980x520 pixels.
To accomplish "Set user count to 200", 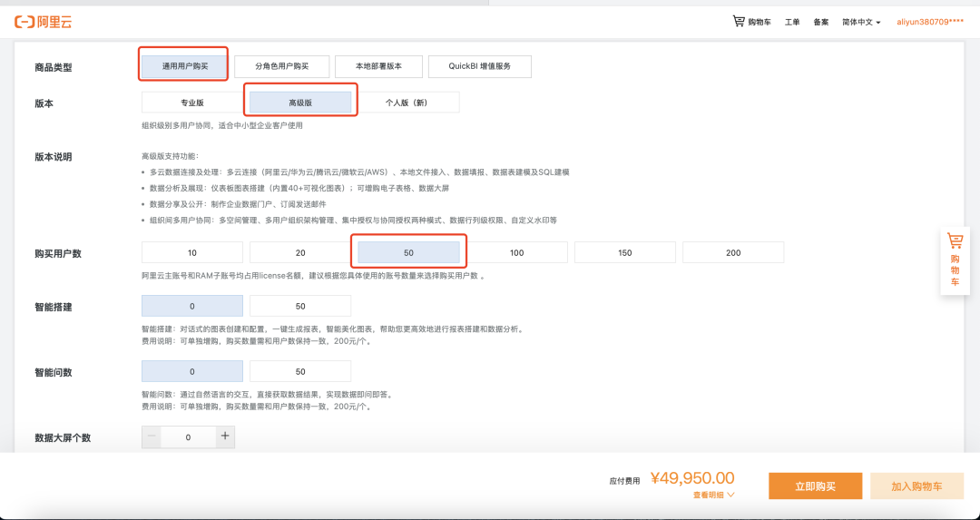I will tap(733, 252).
